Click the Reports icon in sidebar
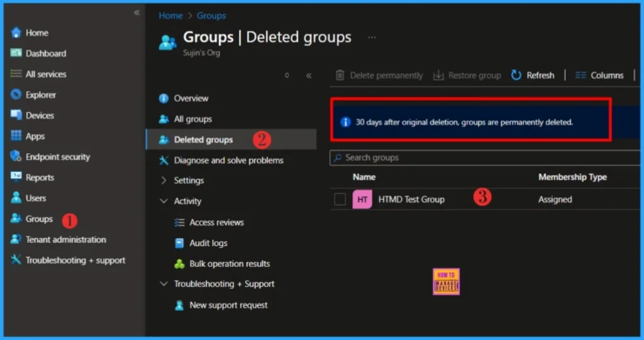The width and height of the screenshot is (644, 340). [x=16, y=177]
